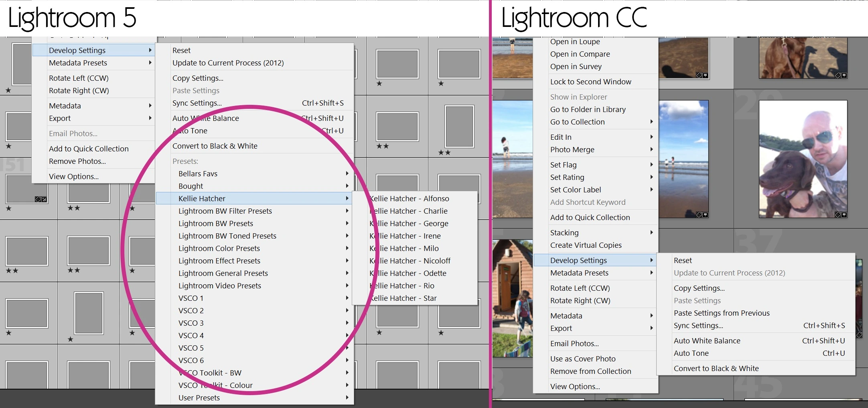Choose Open in Survey in Lightroom CC menu
Screen dimensions: 868x408
[596, 66]
